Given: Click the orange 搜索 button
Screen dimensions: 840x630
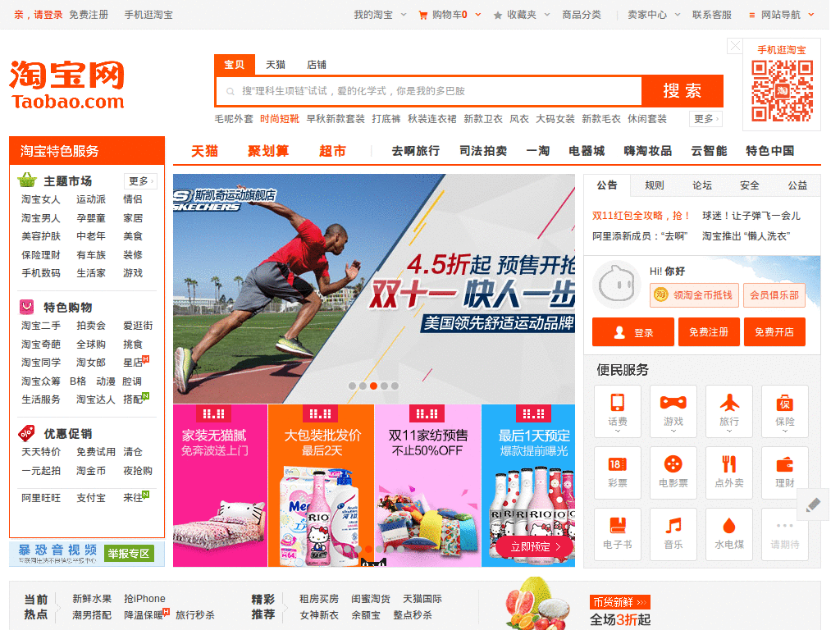Looking at the screenshot, I should pyautogui.click(x=682, y=91).
